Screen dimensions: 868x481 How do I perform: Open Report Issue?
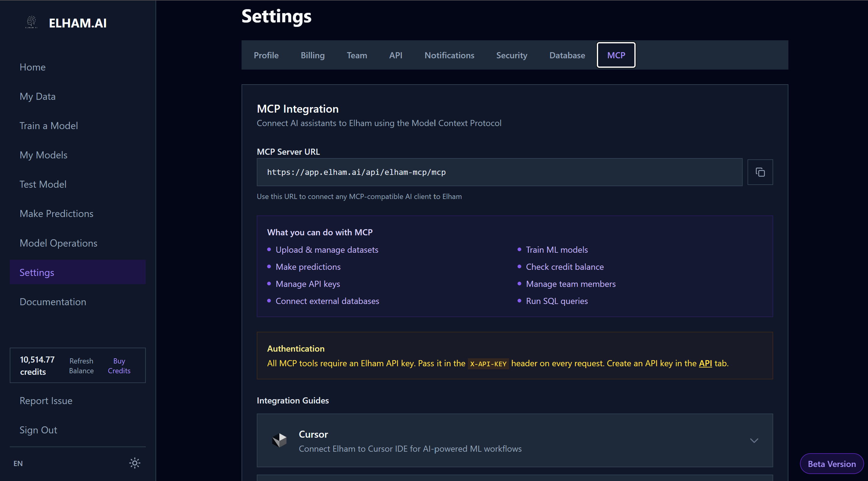click(x=78, y=401)
